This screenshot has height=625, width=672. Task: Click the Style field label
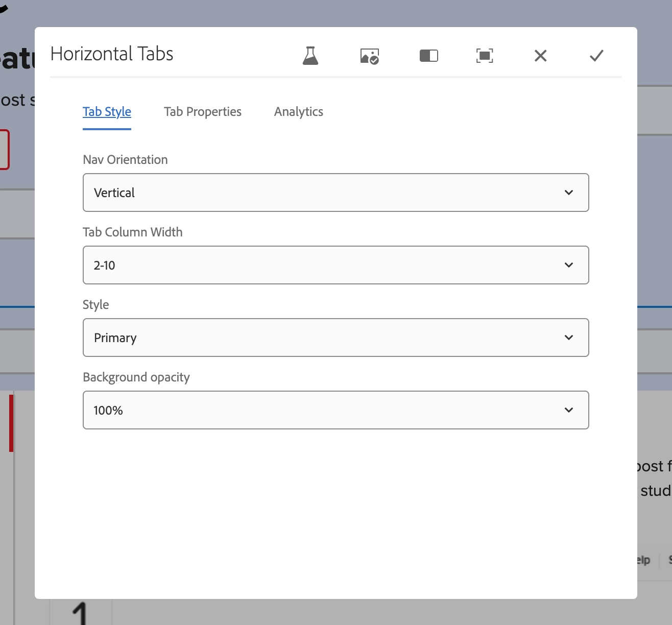[x=95, y=305]
